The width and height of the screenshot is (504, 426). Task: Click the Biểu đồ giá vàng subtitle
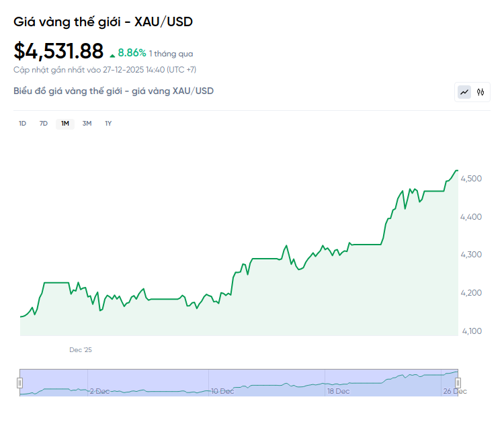click(x=114, y=91)
